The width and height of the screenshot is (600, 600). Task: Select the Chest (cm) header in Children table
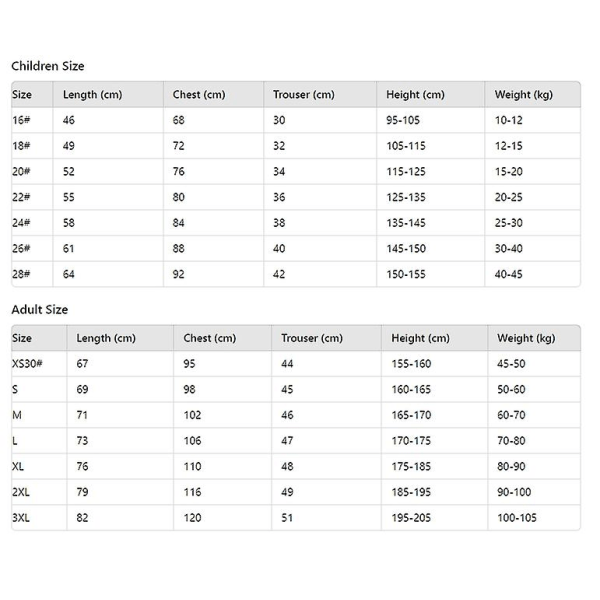[199, 95]
